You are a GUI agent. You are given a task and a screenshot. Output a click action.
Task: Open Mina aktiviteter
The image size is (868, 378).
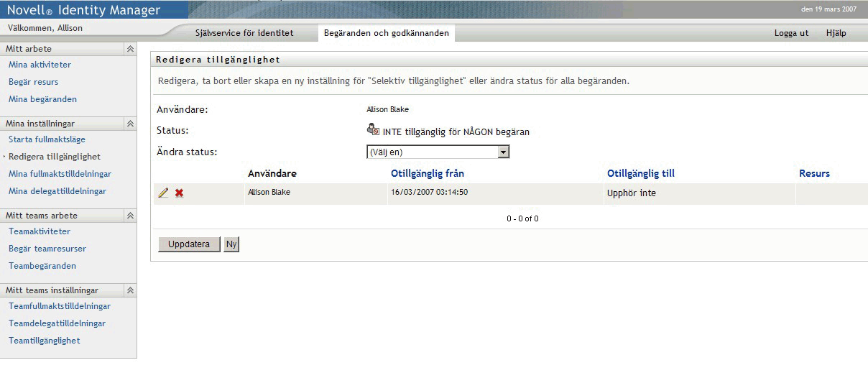tap(40, 65)
